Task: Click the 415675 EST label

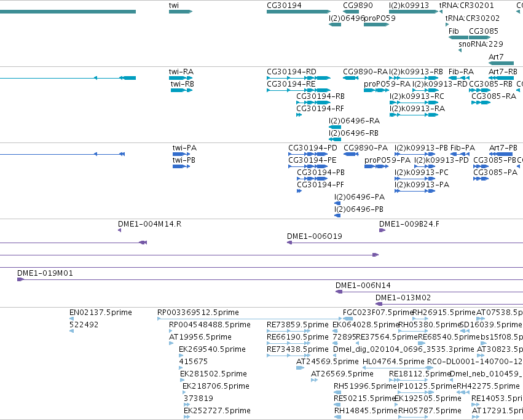Action: pyautogui.click(x=193, y=362)
